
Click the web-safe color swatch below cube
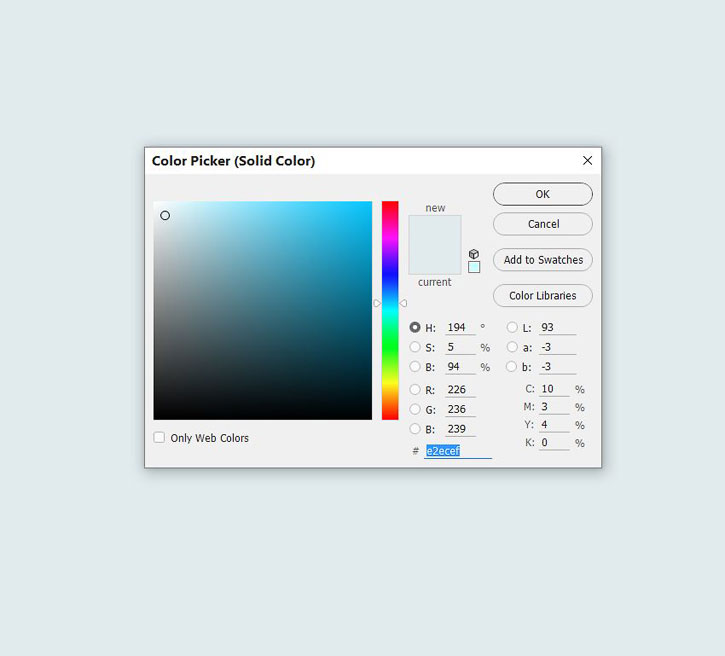(474, 267)
